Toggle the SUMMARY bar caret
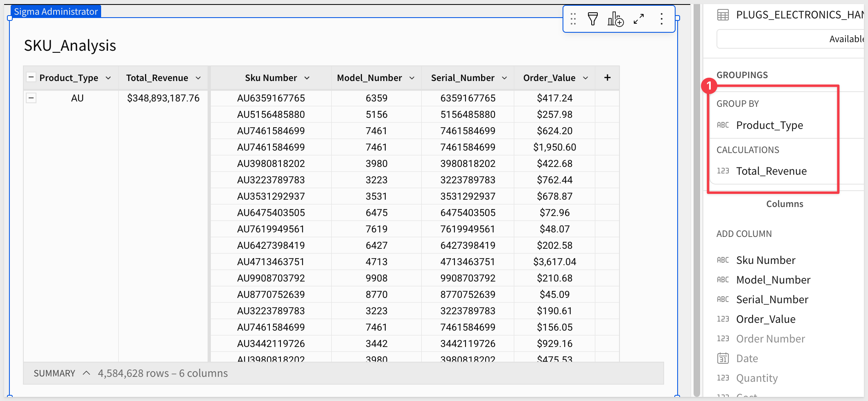 [x=86, y=373]
